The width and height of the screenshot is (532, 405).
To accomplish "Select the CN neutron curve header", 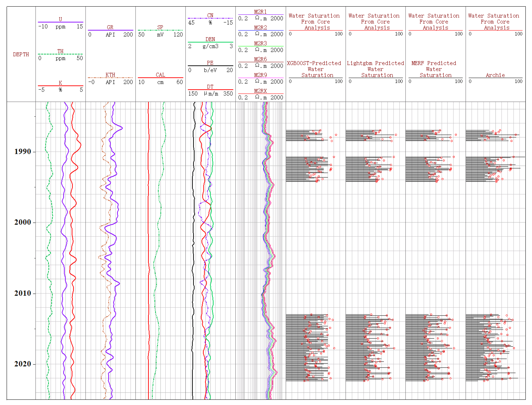I will click(210, 15).
